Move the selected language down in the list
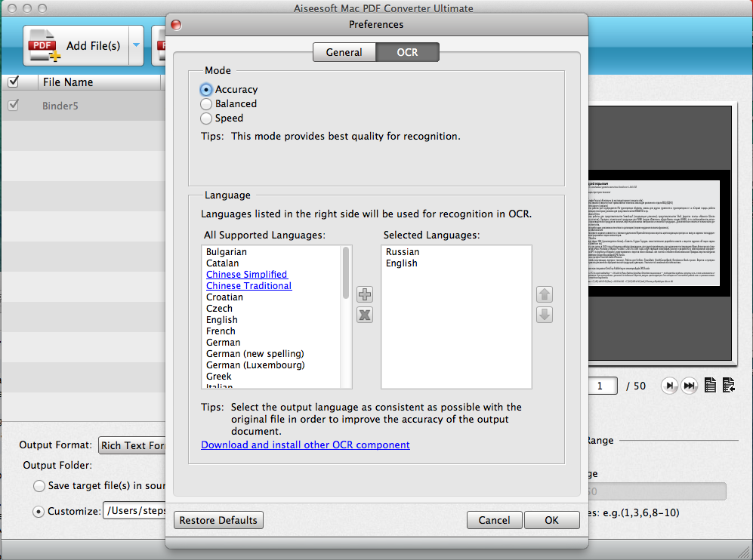This screenshot has width=753, height=560. 544,315
